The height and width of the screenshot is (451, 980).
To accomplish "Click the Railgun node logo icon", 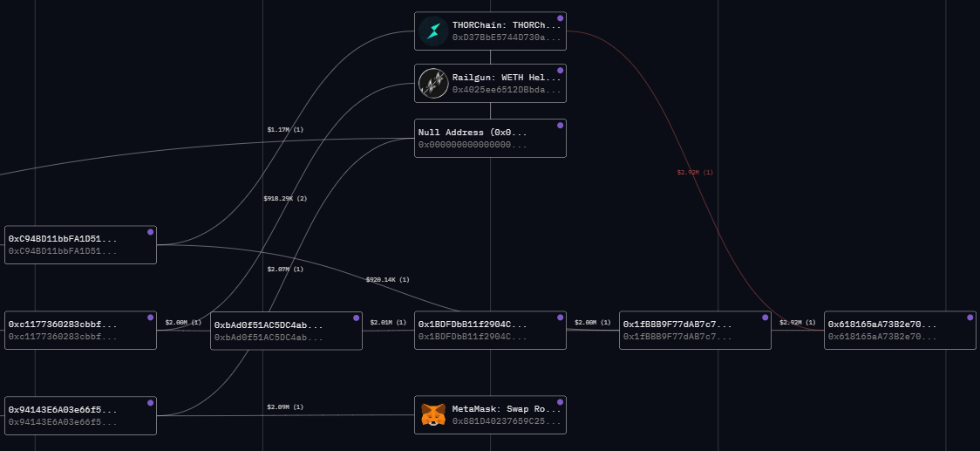I will pos(433,84).
